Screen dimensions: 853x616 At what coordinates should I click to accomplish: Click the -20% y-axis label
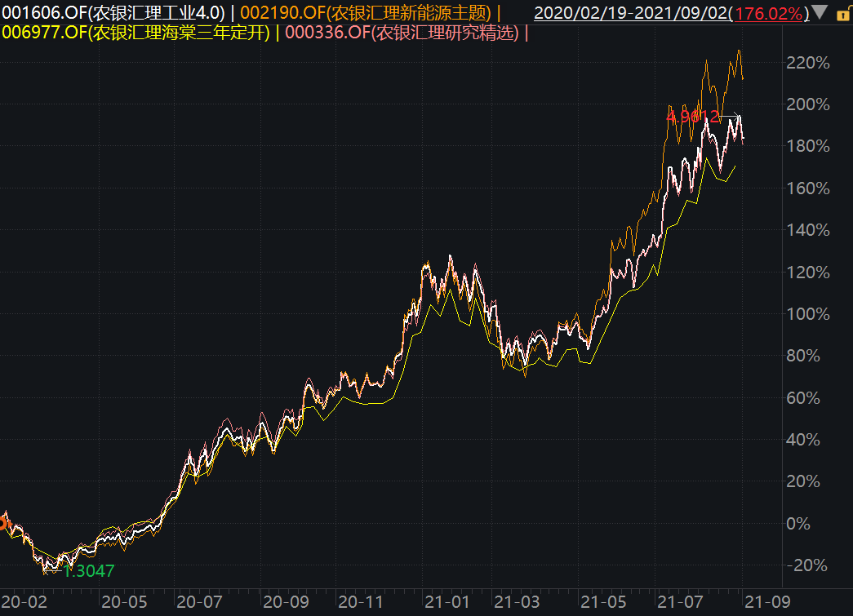[x=806, y=566]
